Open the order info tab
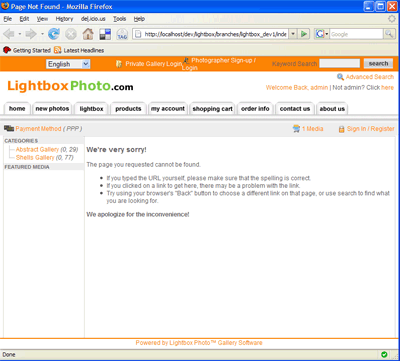Viewport: 400px width, 361px height. (x=255, y=109)
